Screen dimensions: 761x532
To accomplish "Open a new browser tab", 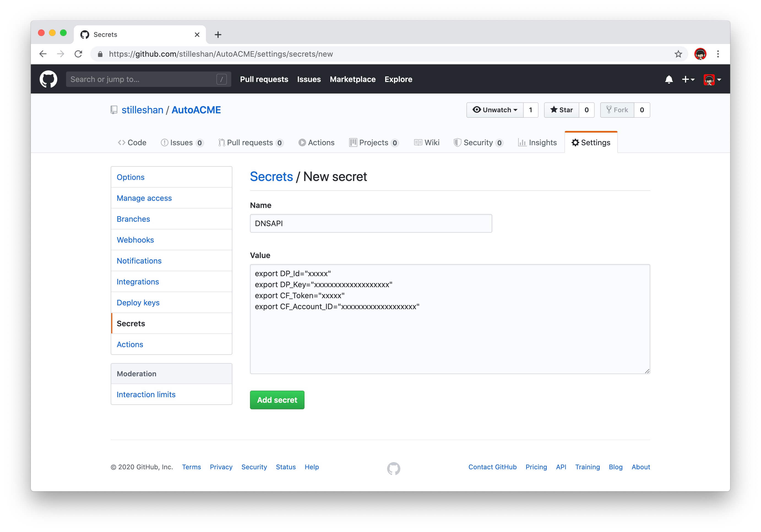I will 218,35.
